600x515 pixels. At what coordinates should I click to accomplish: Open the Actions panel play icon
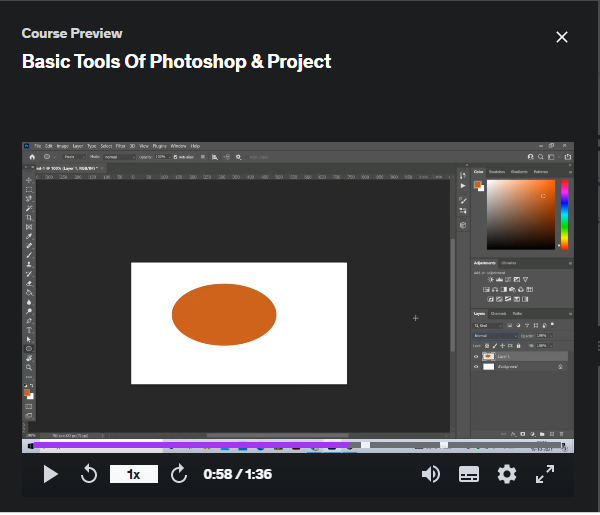(463, 186)
